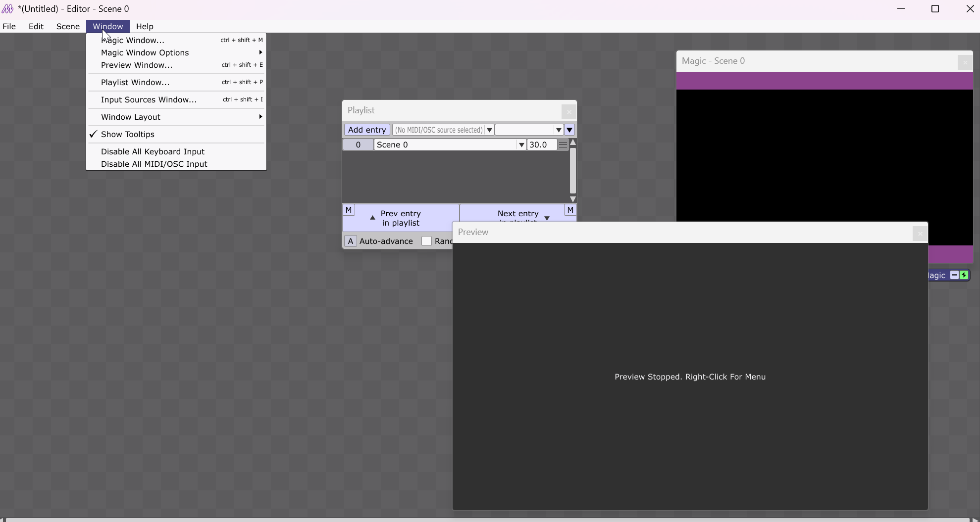Viewport: 980px width, 522px height.
Task: Click the playlist vertical scrollbar thumb
Action: click(573, 170)
